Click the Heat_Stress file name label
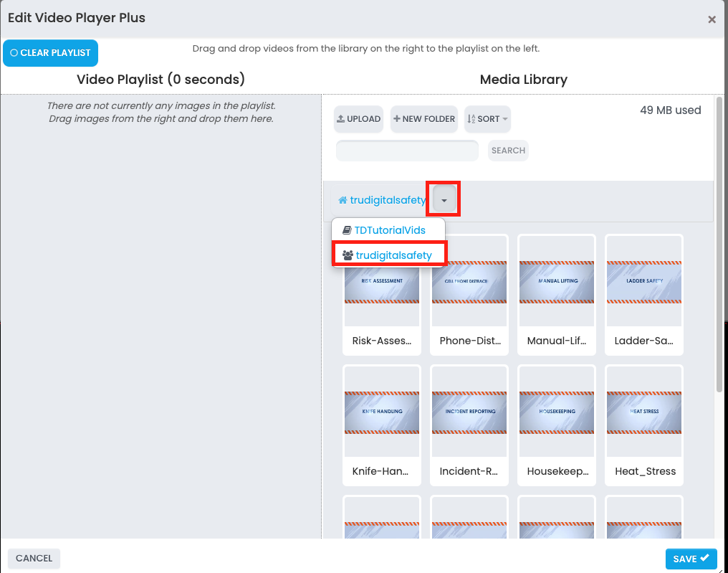Image resolution: width=728 pixels, height=573 pixels. coord(645,472)
